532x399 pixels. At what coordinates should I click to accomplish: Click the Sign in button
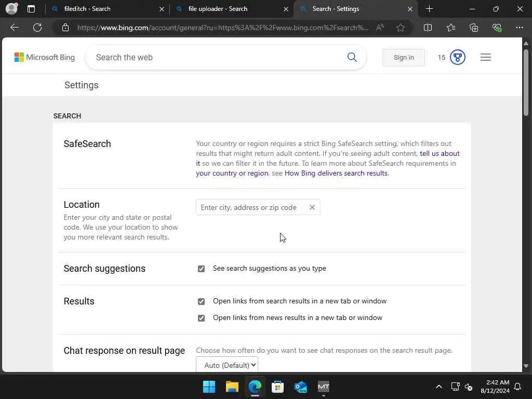pos(403,57)
